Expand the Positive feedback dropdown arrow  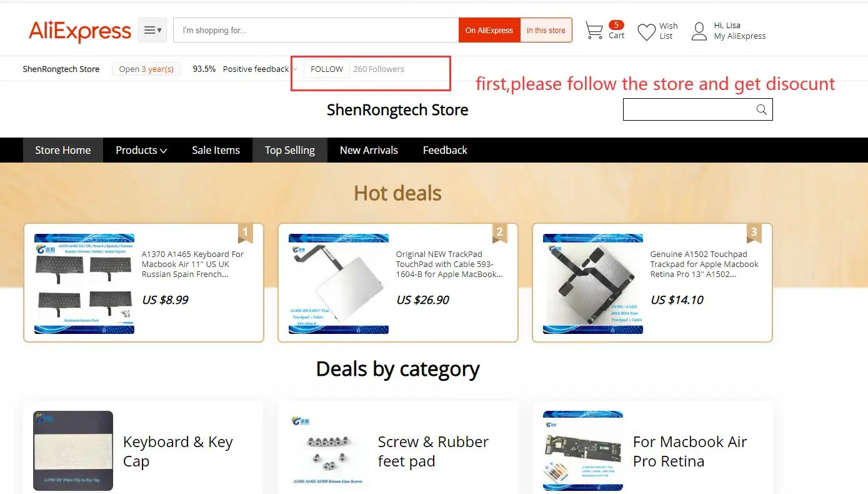coord(295,69)
